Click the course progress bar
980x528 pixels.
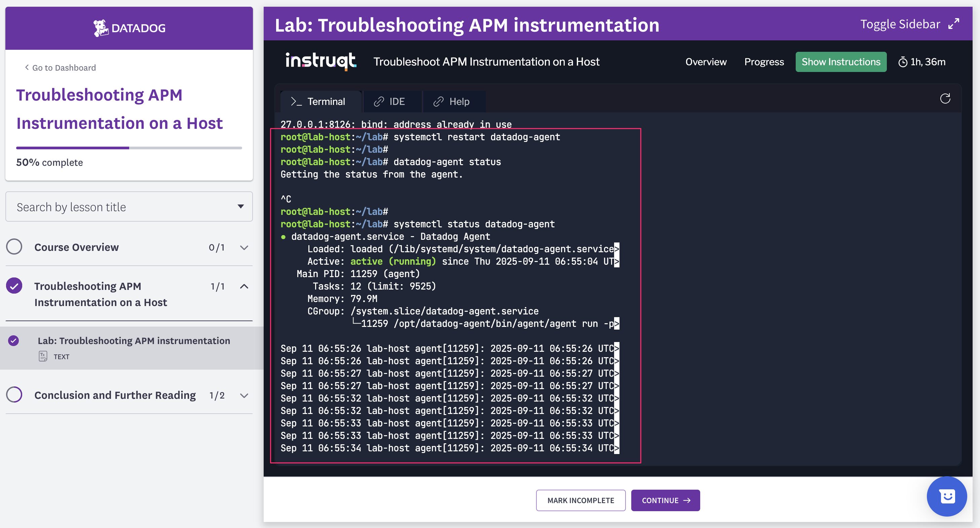coord(129,148)
